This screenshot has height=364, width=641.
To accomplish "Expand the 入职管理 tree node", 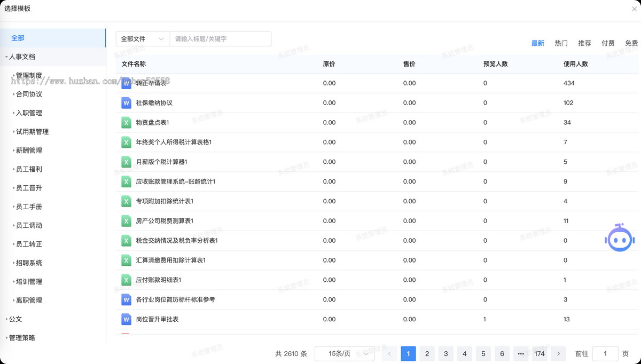I will point(14,113).
